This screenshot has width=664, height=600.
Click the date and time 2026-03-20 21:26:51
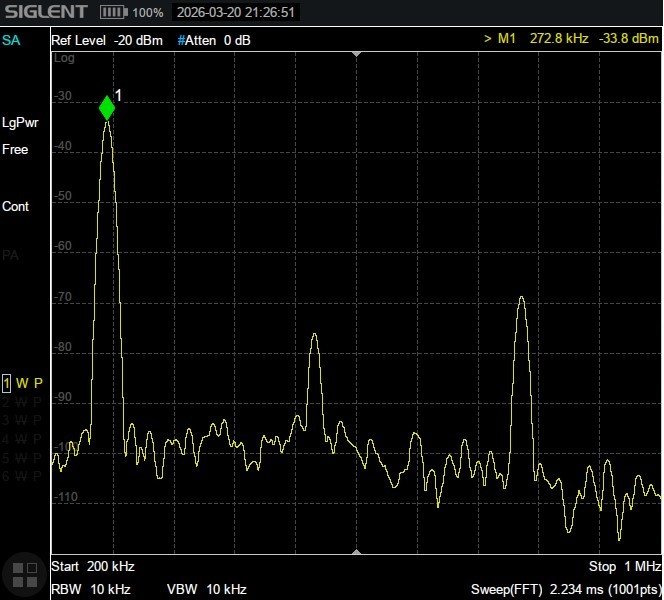[x=235, y=12]
